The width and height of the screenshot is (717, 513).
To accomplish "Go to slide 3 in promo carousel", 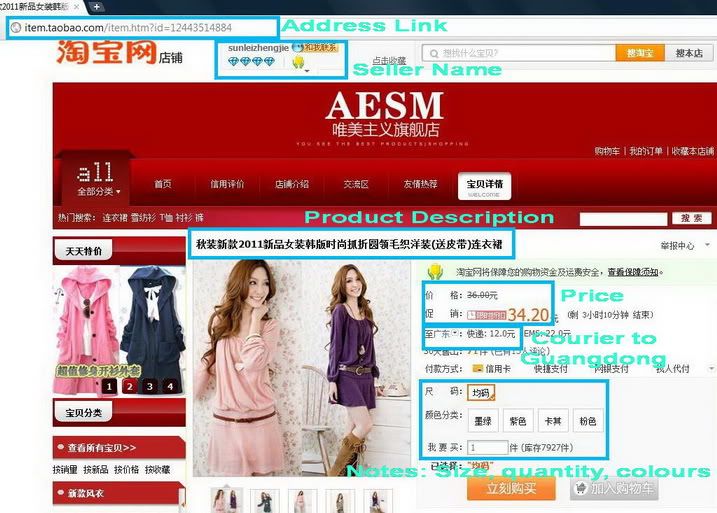I will [x=149, y=385].
